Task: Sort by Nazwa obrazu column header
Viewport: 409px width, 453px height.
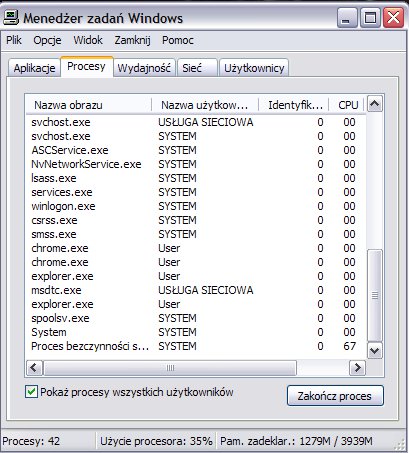Action: 89,105
